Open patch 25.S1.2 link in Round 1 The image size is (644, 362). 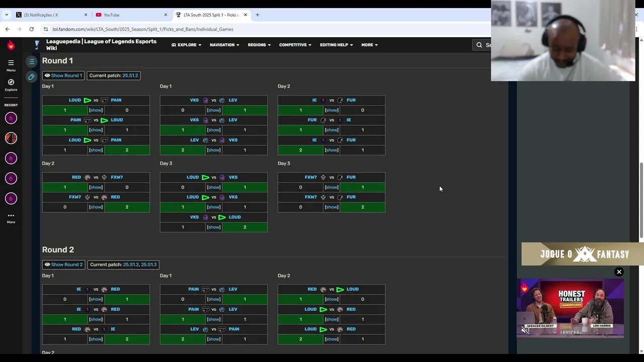coord(130,75)
